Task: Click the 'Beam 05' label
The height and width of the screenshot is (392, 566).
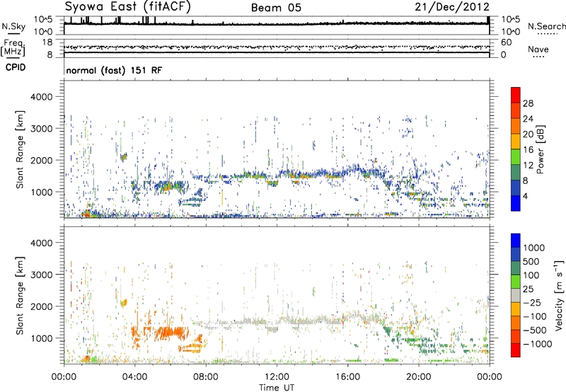Action: [x=276, y=8]
